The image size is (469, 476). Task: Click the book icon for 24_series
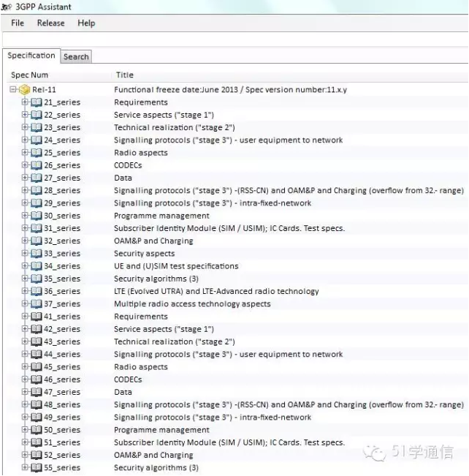tap(37, 140)
